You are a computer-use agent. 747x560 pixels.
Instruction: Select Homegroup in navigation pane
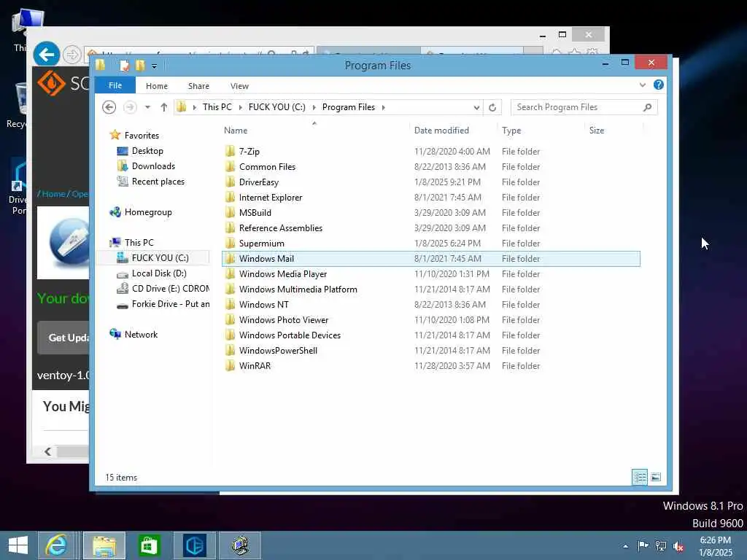[x=147, y=212]
